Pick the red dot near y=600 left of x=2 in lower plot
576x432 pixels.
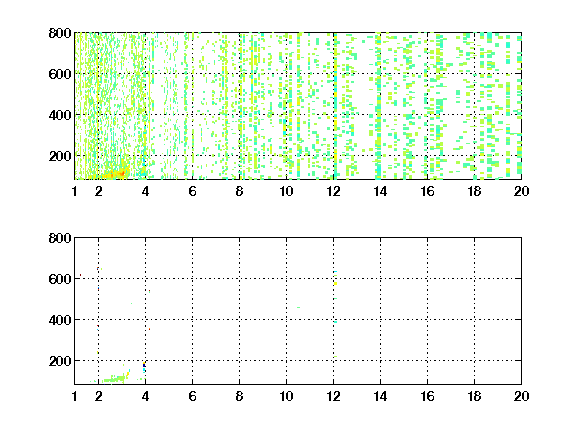point(80,275)
